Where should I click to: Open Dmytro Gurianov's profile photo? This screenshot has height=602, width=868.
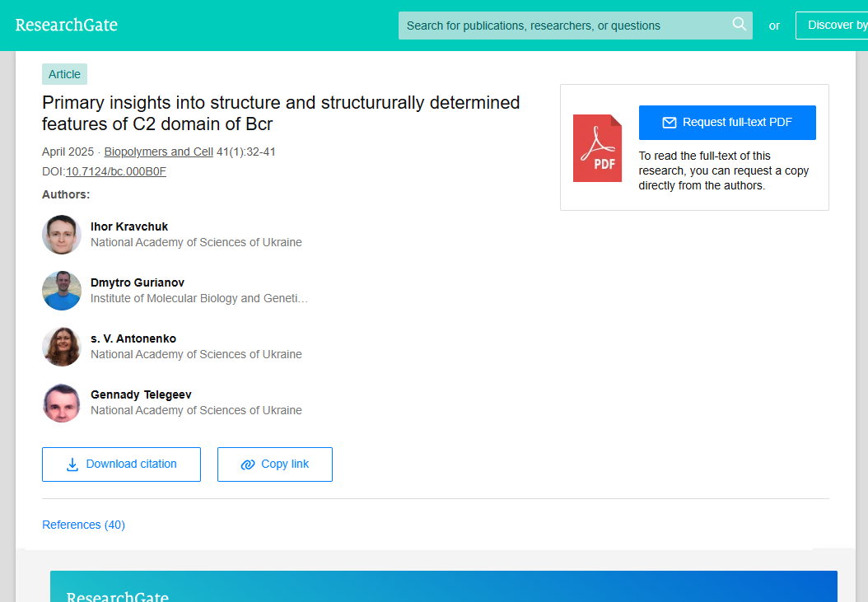[62, 291]
